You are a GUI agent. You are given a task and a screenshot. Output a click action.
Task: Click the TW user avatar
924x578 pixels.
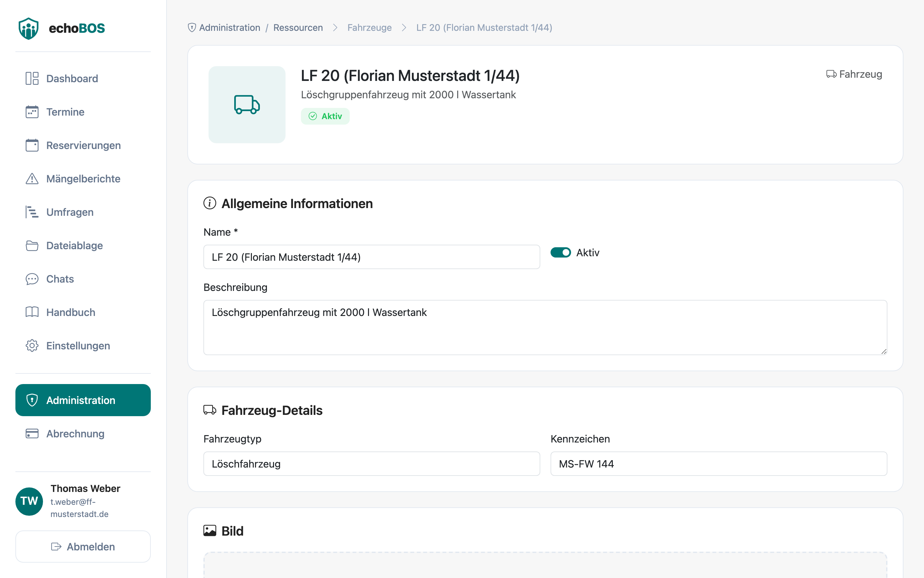tap(29, 501)
